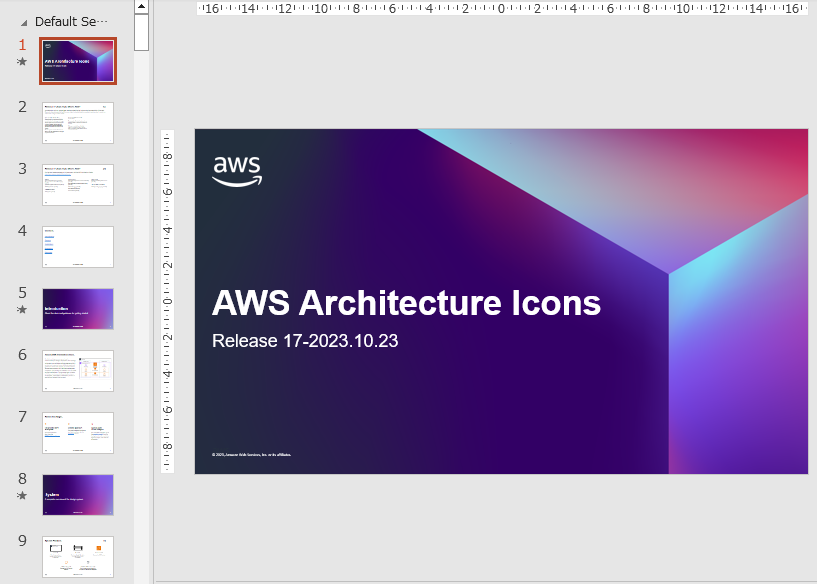
Task: Open slide 2 thumbnail
Action: (x=78, y=123)
